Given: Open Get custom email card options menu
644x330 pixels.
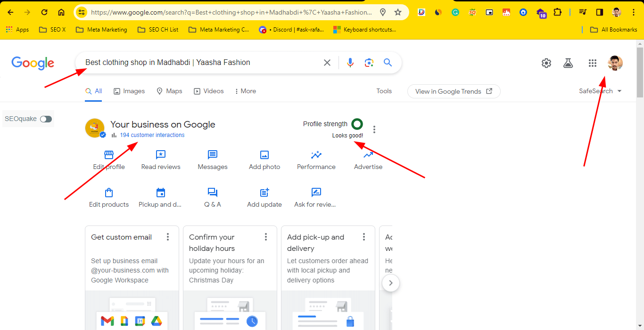Looking at the screenshot, I should tap(168, 237).
